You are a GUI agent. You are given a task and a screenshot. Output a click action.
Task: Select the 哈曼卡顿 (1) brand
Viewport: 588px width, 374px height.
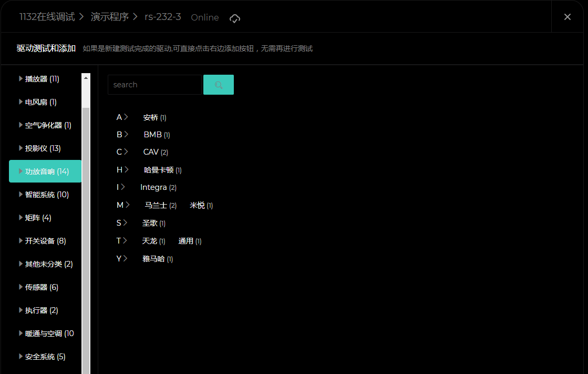coord(163,170)
